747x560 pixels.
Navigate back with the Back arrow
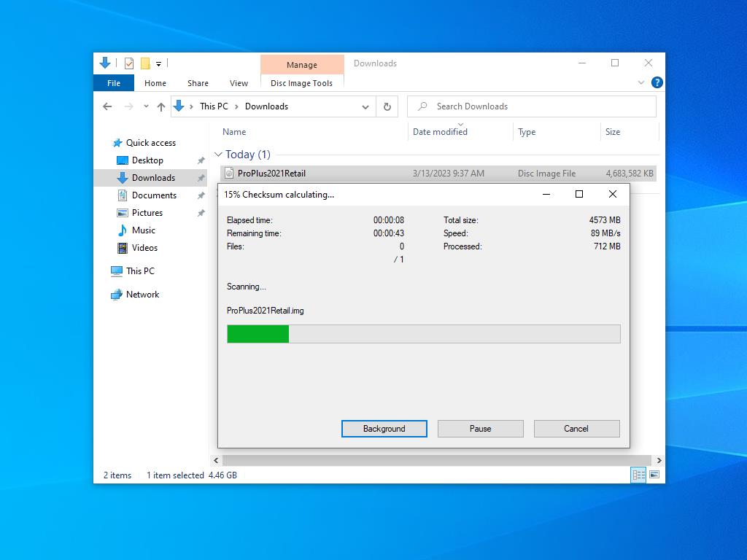point(107,106)
